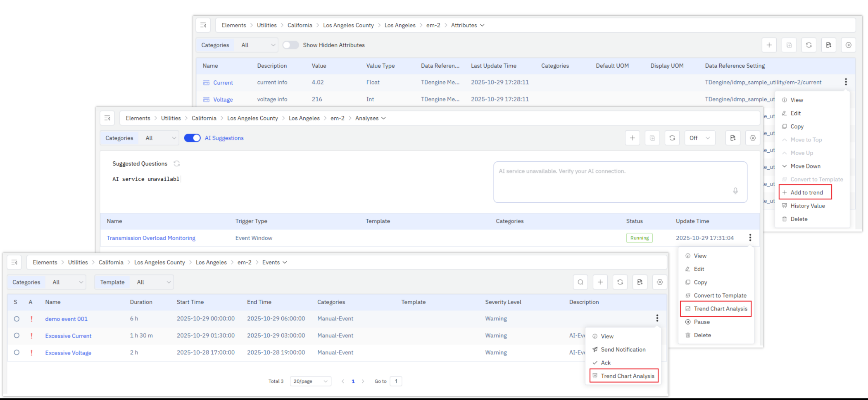Image resolution: width=868 pixels, height=400 pixels.
Task: Click the Running status badge
Action: pos(639,238)
